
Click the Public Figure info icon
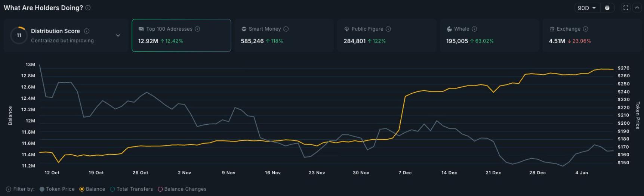tap(388, 29)
